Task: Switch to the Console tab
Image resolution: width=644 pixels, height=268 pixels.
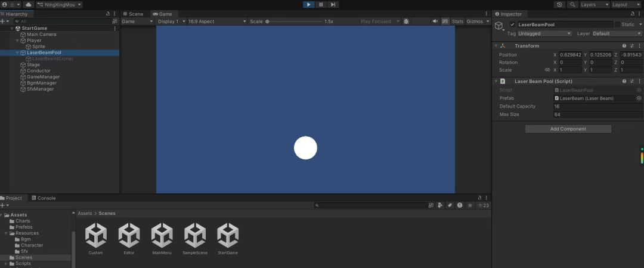Action: [x=44, y=198]
